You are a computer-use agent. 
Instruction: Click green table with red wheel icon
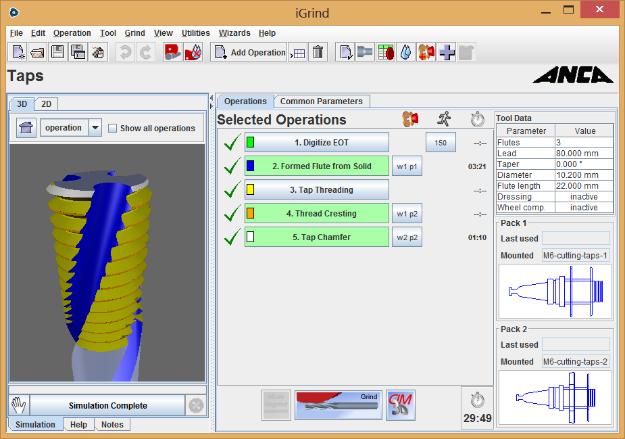point(385,52)
